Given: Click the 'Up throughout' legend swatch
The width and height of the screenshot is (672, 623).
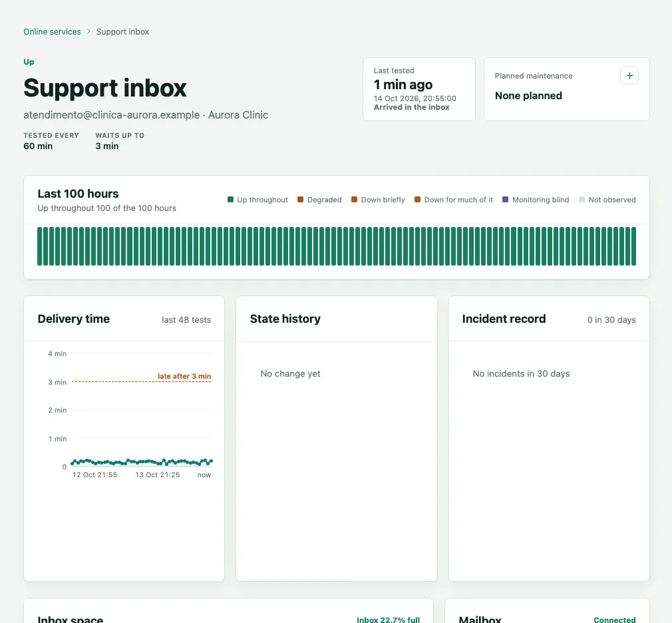Looking at the screenshot, I should pyautogui.click(x=231, y=200).
